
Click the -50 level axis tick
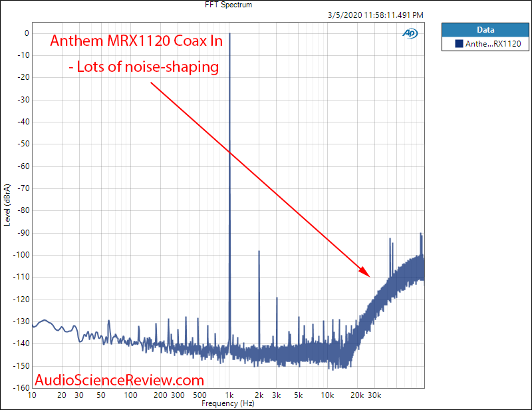click(x=23, y=144)
